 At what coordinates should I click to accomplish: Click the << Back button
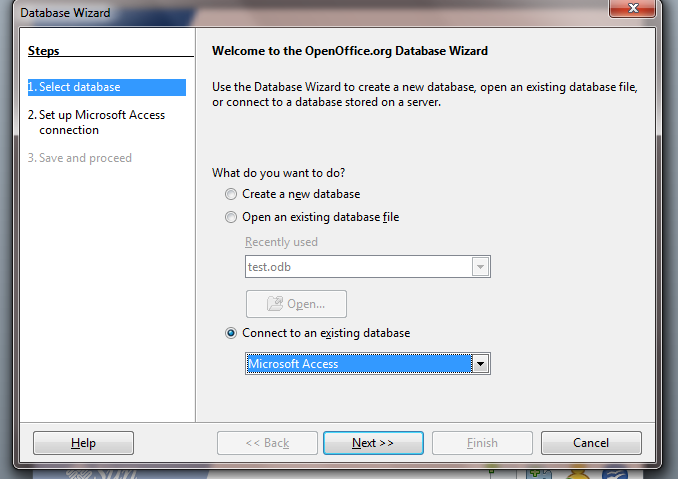click(267, 443)
